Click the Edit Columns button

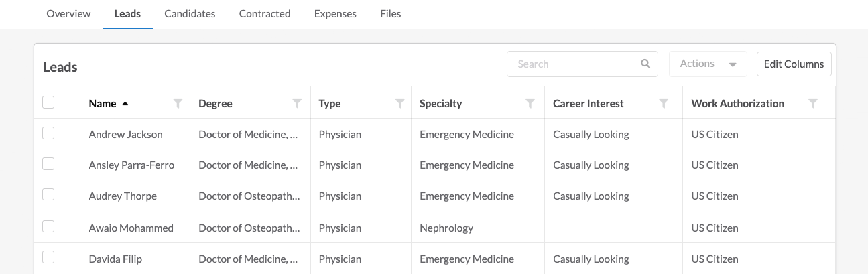click(x=794, y=64)
